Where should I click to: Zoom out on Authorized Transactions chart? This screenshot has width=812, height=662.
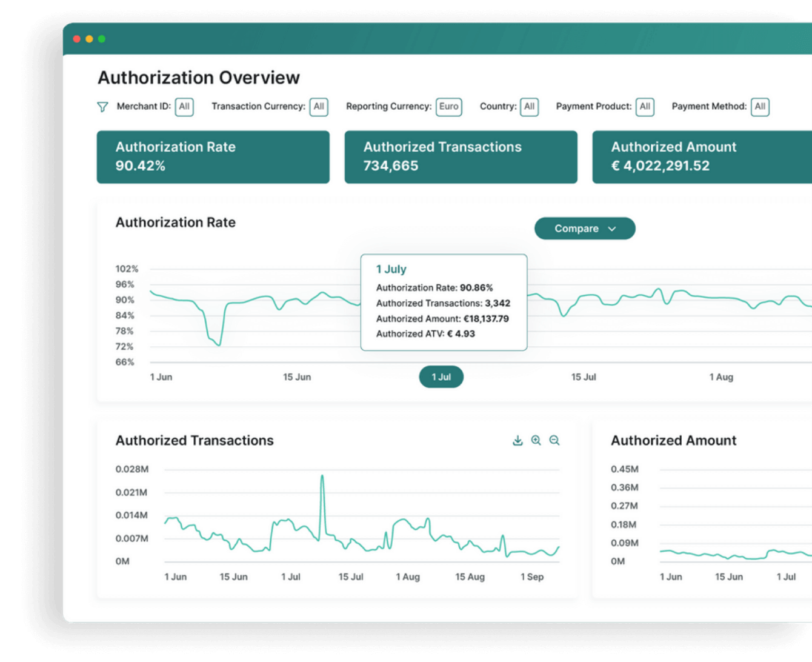point(554,441)
